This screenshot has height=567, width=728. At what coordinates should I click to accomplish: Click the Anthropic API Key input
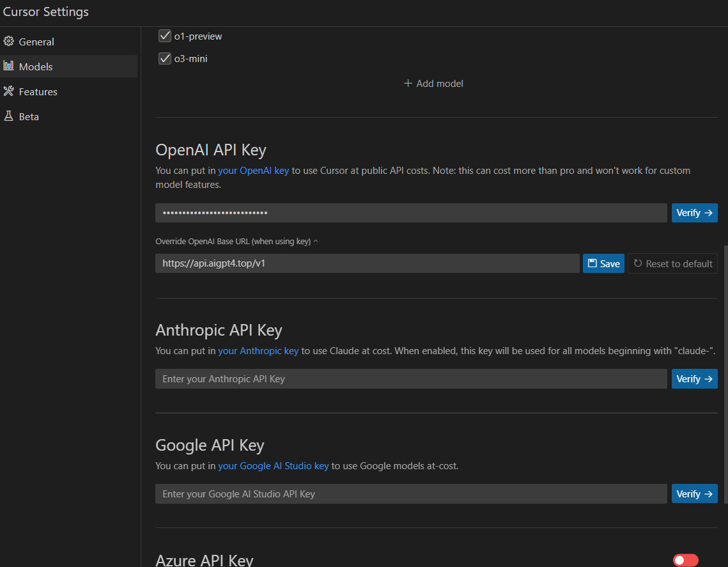pyautogui.click(x=411, y=379)
